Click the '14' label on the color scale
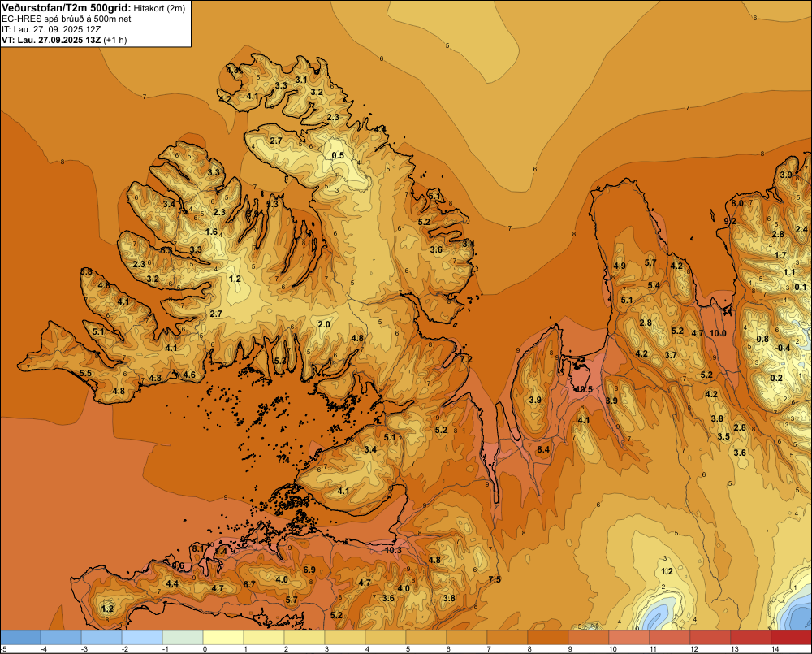The height and width of the screenshot is (654, 812). pos(775,649)
